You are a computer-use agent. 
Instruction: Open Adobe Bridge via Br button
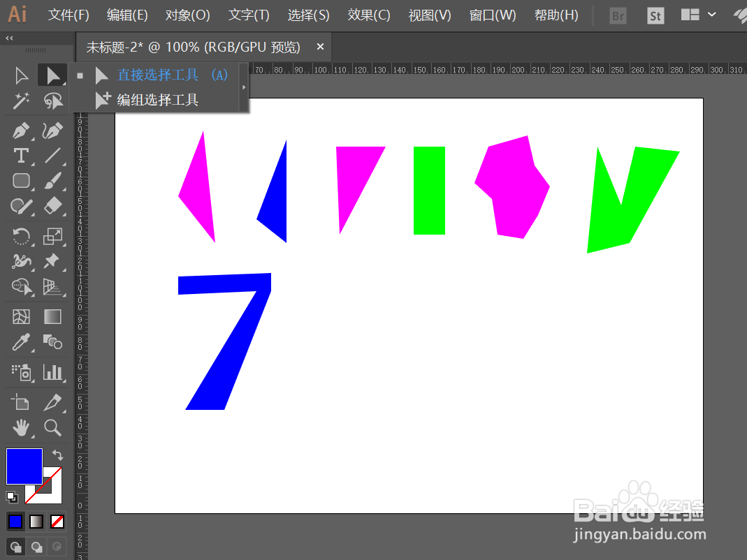coord(618,16)
